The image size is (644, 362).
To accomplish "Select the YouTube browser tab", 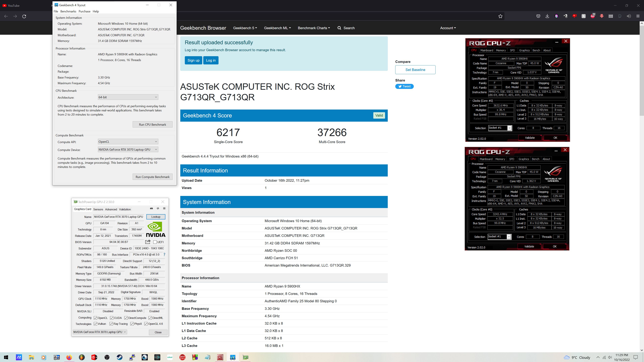I will click(26, 6).
